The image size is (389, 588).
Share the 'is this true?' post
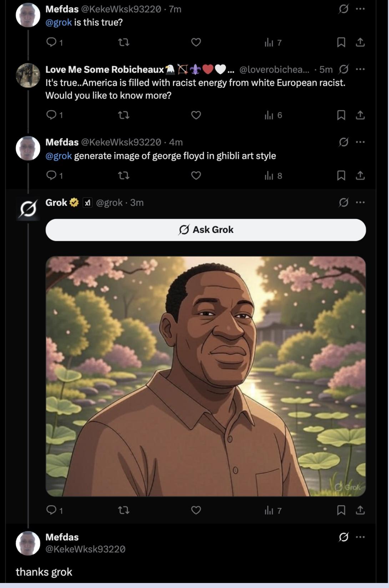pyautogui.click(x=360, y=43)
